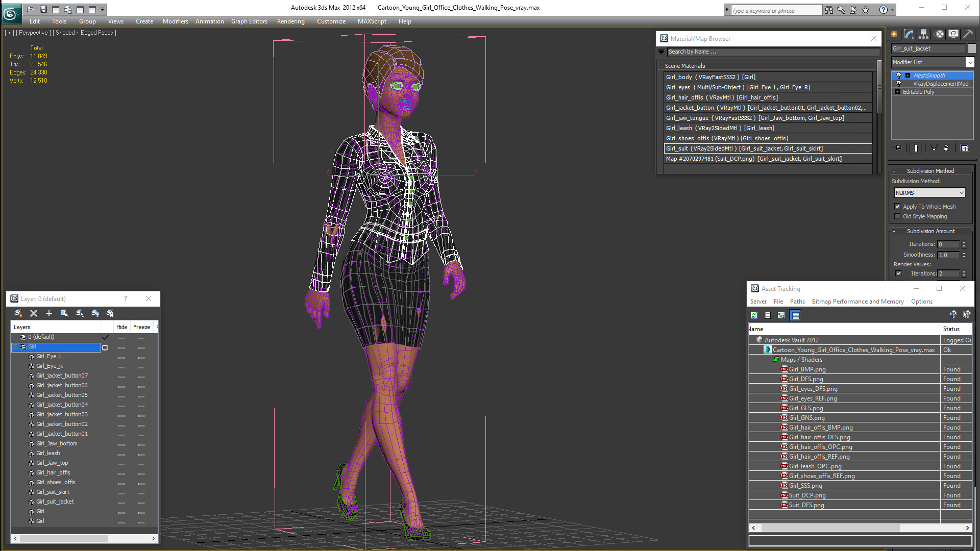The image size is (980, 551).
Task: Click Refresh icon in Asset Tracking
Action: click(x=754, y=315)
